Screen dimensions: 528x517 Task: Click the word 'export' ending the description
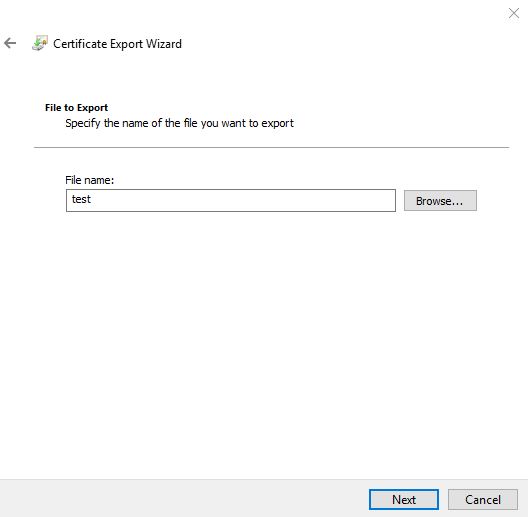click(x=277, y=124)
